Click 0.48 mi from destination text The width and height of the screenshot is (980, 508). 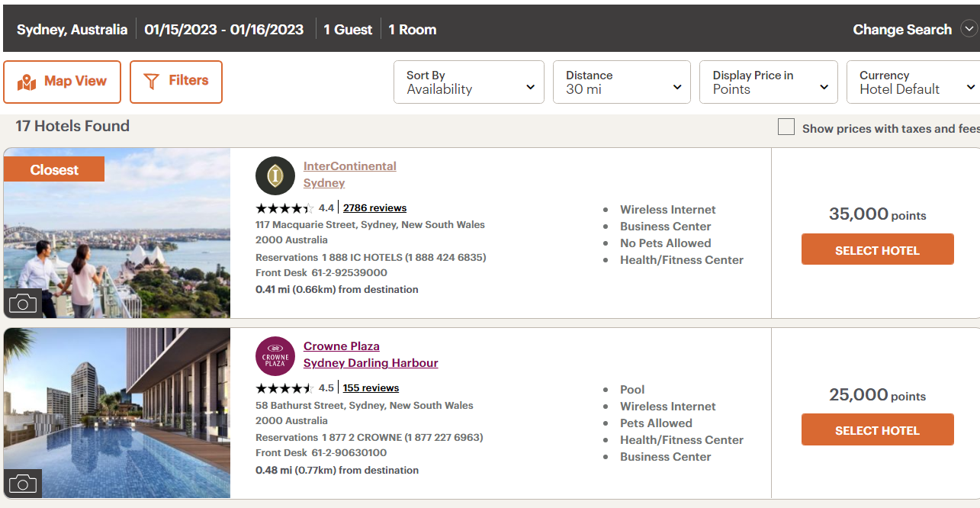(x=337, y=470)
